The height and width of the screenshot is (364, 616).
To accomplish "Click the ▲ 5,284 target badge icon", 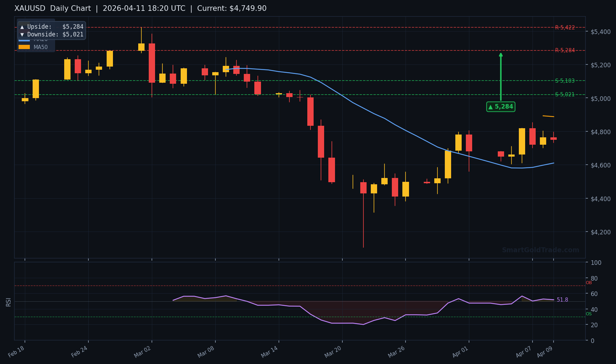I will tap(490, 107).
